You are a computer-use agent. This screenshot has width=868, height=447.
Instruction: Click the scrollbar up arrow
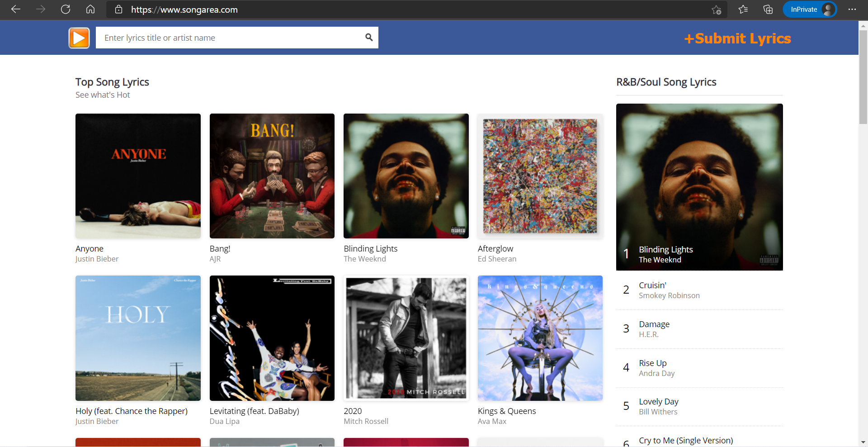863,26
